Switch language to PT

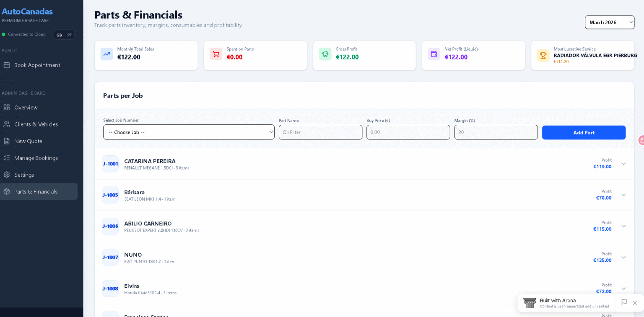pos(70,35)
